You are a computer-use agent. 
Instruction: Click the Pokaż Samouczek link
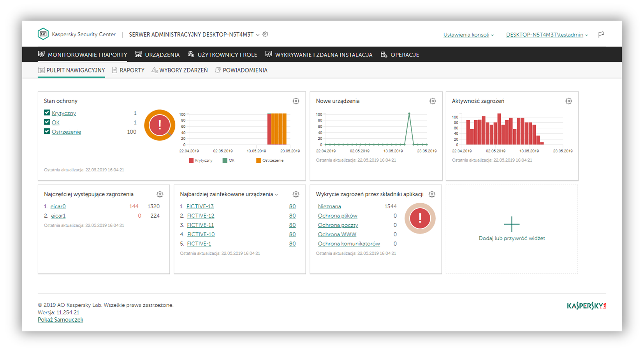[x=60, y=320]
